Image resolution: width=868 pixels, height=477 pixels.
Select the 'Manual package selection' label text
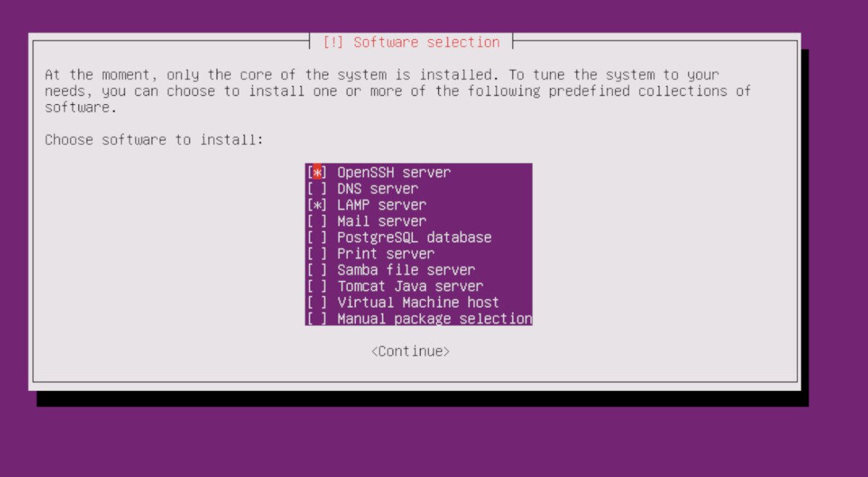tap(435, 318)
